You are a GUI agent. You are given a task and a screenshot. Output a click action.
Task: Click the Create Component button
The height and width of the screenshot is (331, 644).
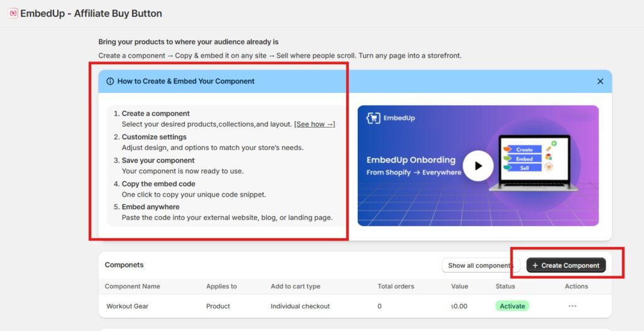[566, 266]
